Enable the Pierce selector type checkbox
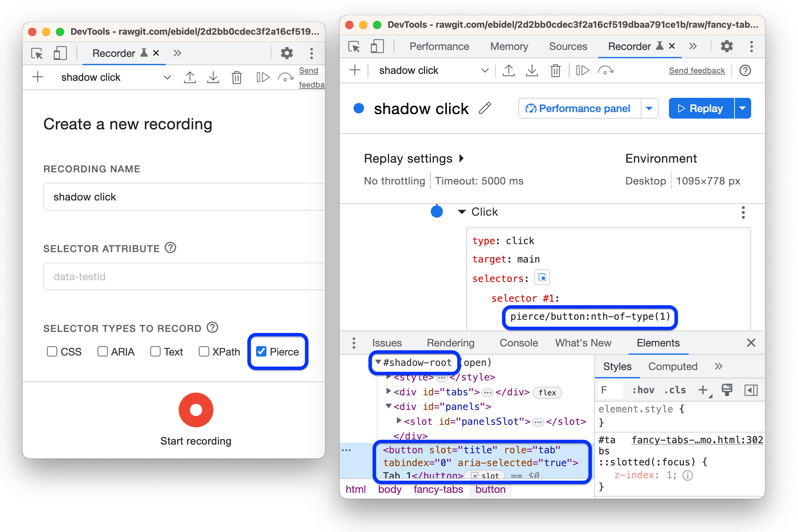798x532 pixels. [x=259, y=352]
